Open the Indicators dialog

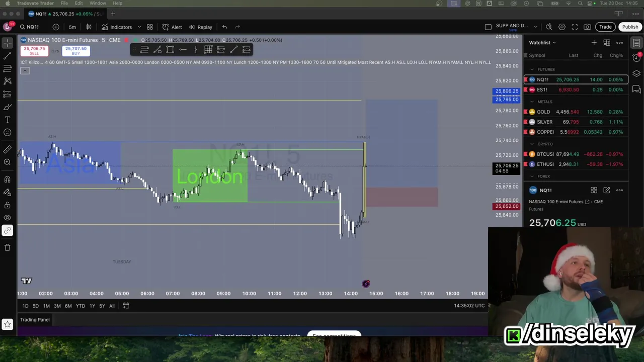117,27
